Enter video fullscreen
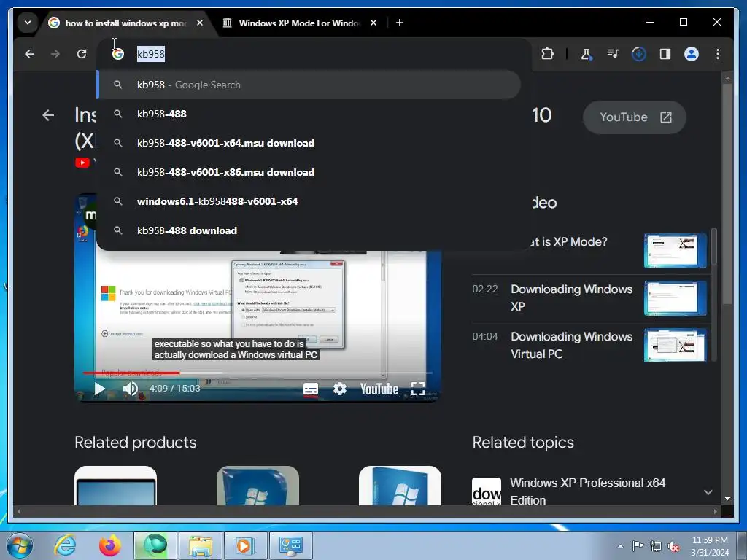This screenshot has width=747, height=560. pyautogui.click(x=418, y=389)
